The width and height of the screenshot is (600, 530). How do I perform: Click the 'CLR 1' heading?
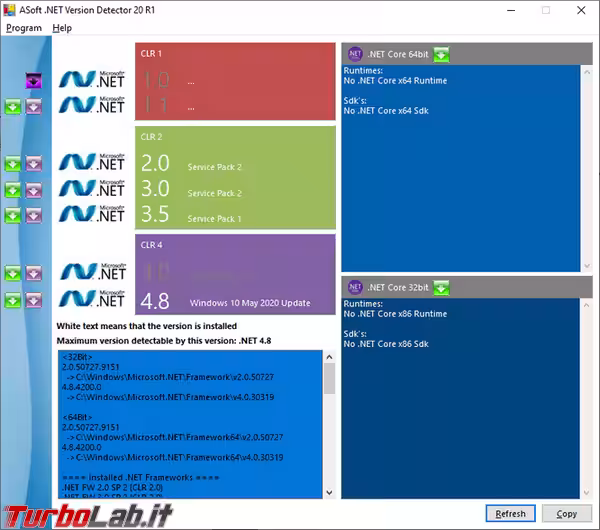tap(151, 54)
